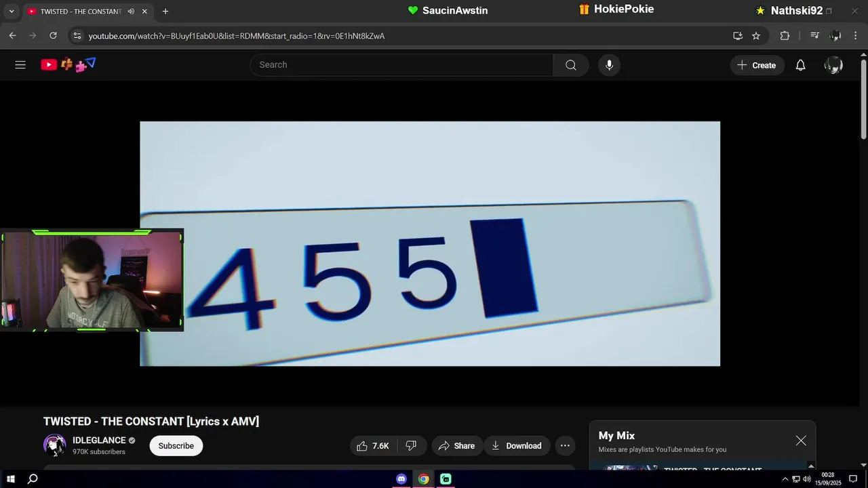Mute the tab via speaker icon

(x=131, y=12)
